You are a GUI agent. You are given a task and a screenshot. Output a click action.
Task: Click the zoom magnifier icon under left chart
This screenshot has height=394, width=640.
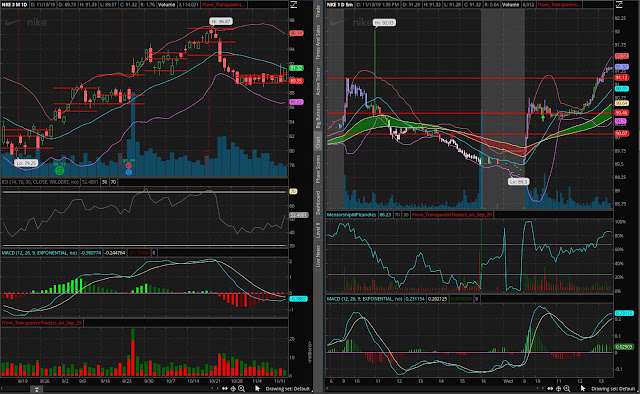(241, 388)
